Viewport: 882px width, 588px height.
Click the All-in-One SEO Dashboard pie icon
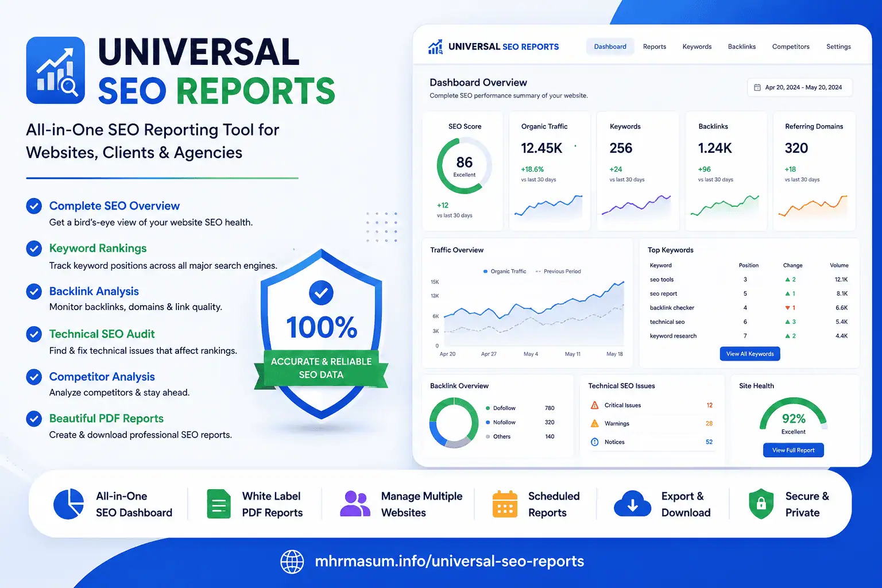pos(68,504)
